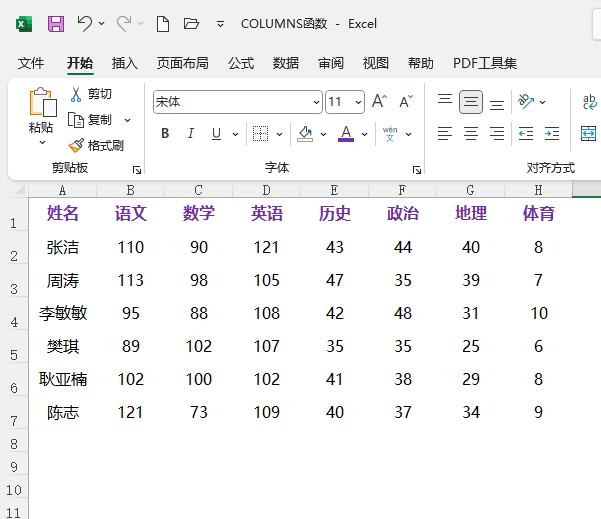
Task: Expand underline style options arrow
Action: tap(235, 134)
